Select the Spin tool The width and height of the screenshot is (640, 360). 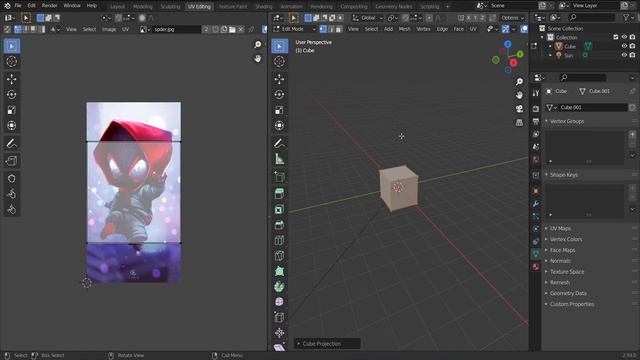[x=279, y=287]
